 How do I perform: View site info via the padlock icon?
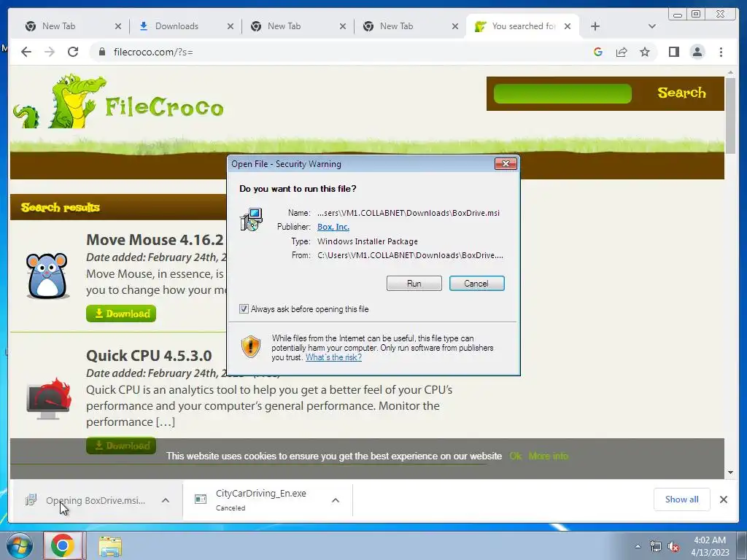point(101,52)
